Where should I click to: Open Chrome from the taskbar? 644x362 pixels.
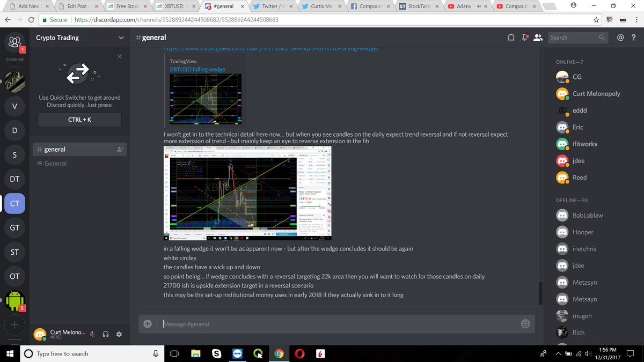[279, 353]
